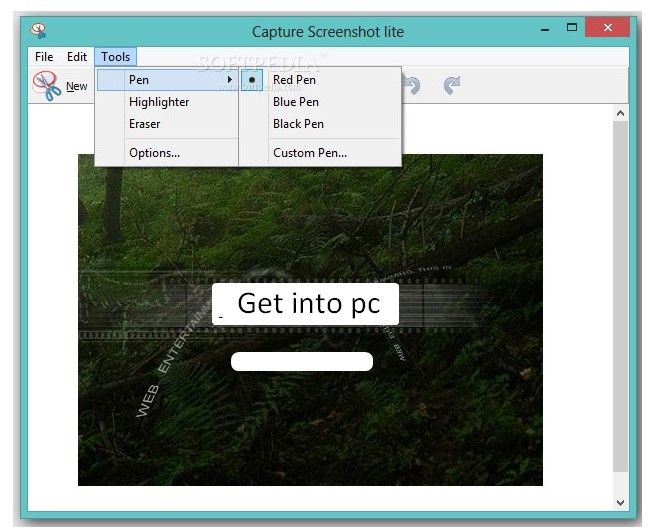
Task: Select Blue Pen option
Action: [x=320, y=102]
